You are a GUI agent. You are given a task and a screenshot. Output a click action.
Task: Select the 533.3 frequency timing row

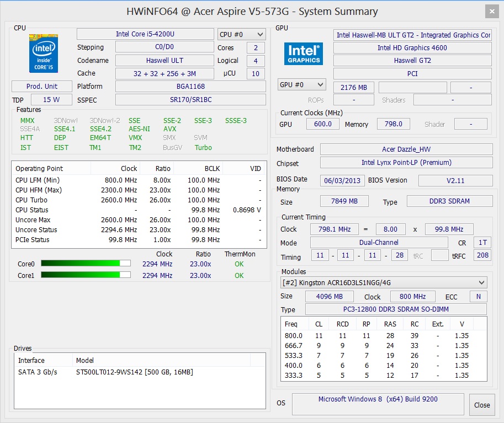[384, 355]
